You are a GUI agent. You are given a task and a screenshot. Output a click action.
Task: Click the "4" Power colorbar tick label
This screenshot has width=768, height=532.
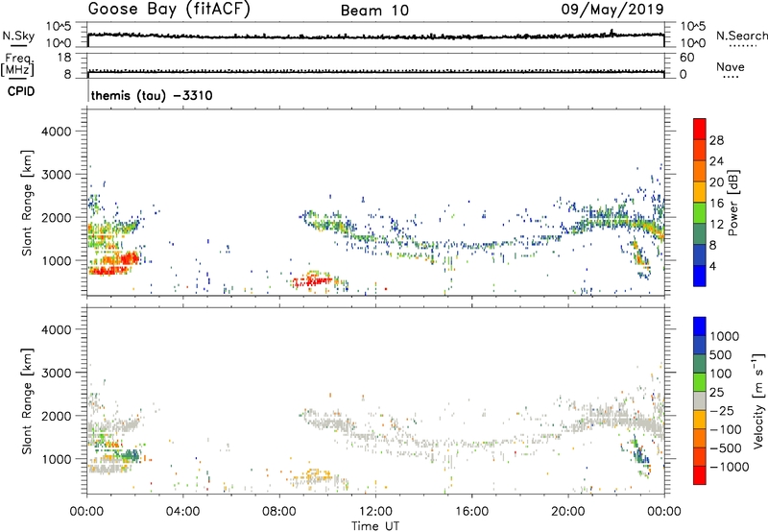(x=712, y=266)
